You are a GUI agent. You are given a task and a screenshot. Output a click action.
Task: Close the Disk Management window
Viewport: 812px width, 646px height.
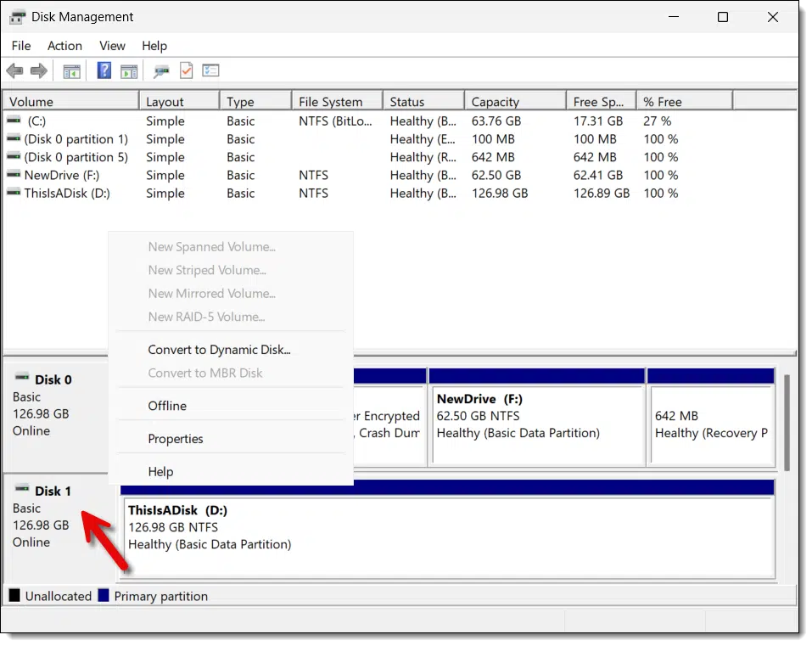773,17
